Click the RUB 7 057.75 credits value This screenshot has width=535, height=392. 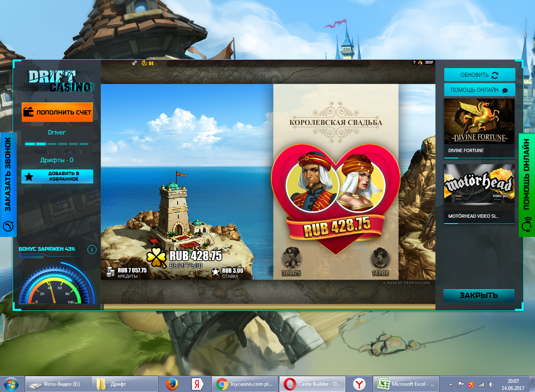pyautogui.click(x=132, y=270)
